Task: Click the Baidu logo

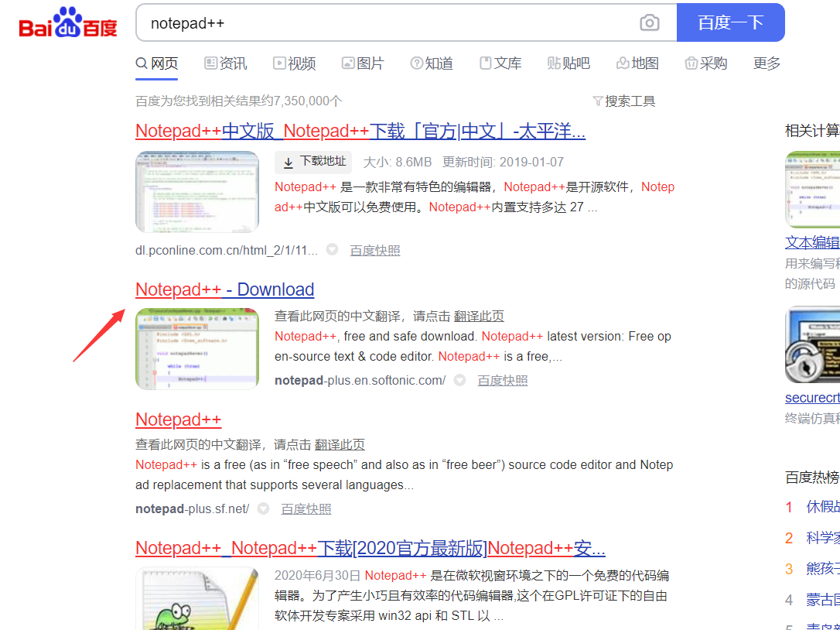Action: pyautogui.click(x=68, y=22)
